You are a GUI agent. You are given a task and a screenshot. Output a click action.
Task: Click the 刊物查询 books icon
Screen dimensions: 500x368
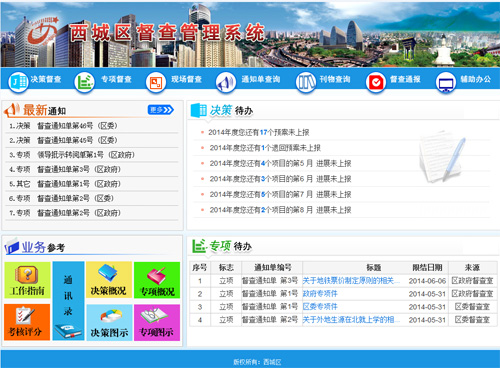coord(306,82)
